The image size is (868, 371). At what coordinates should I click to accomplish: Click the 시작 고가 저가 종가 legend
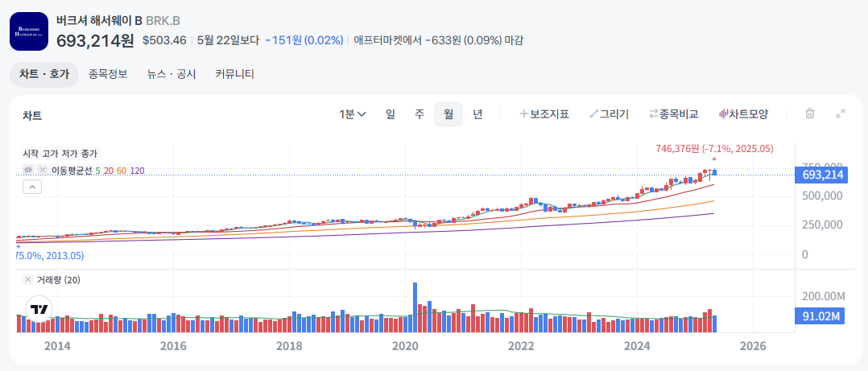tap(60, 154)
